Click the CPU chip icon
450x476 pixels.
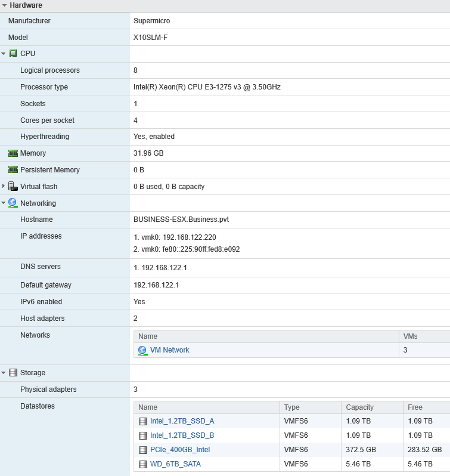click(x=13, y=54)
